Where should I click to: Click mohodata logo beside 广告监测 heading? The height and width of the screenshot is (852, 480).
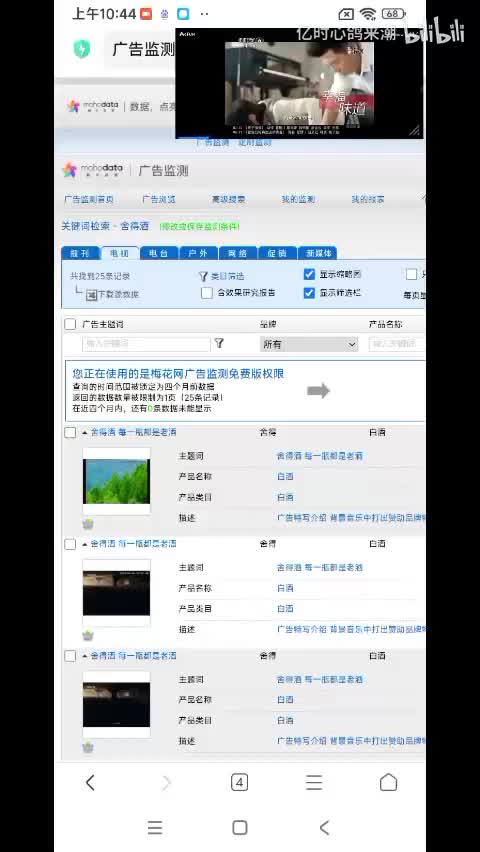92,171
